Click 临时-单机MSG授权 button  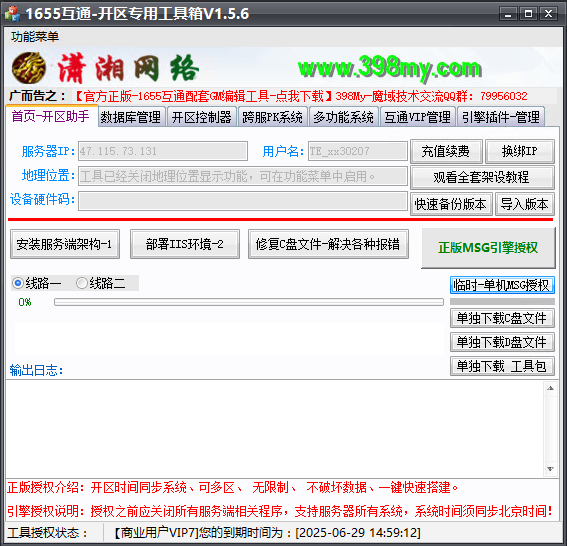pos(502,285)
